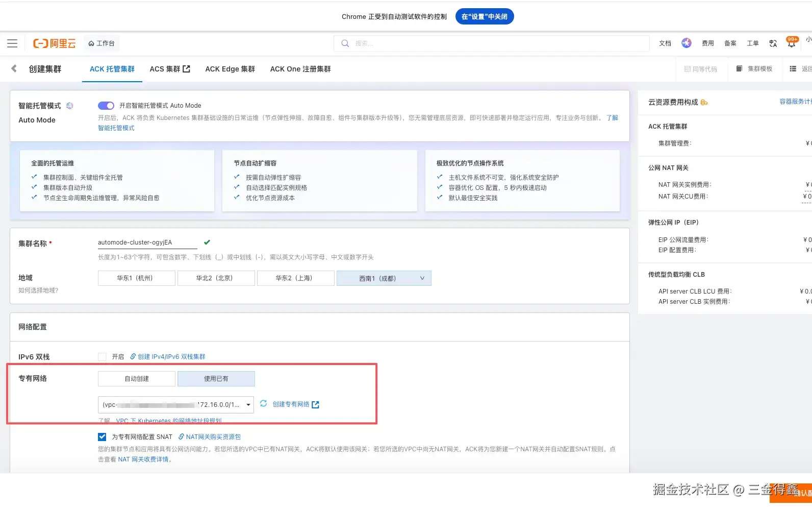The height and width of the screenshot is (510, 812).
Task: Open the 了解 智能托管模式 link
Action: click(x=116, y=128)
